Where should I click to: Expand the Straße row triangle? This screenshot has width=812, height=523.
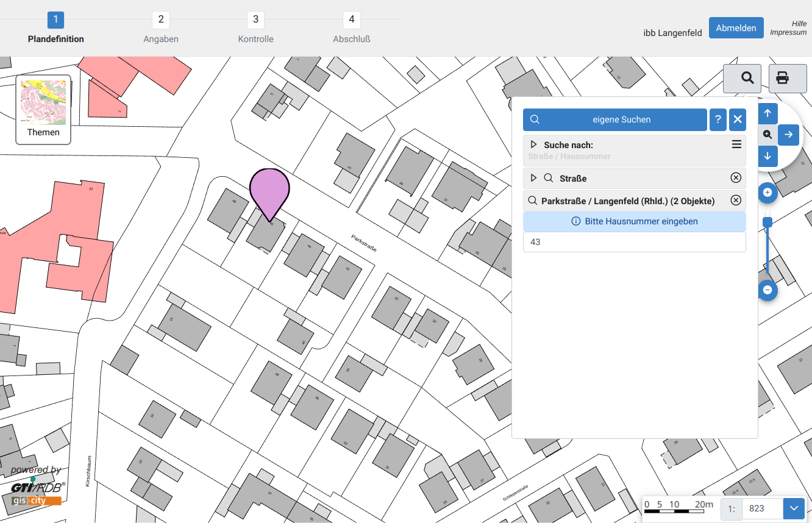click(533, 178)
